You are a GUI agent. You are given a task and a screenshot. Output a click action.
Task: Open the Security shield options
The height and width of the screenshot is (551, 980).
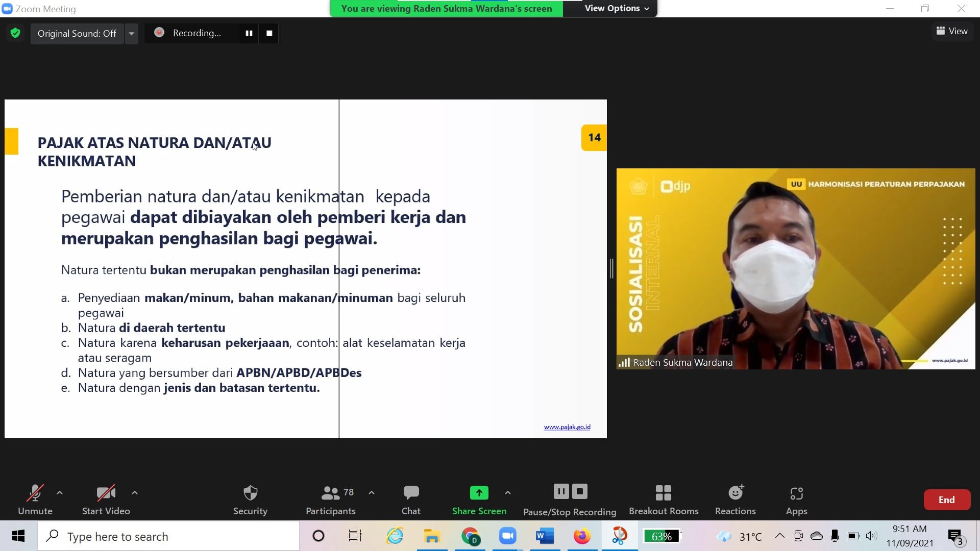click(250, 499)
